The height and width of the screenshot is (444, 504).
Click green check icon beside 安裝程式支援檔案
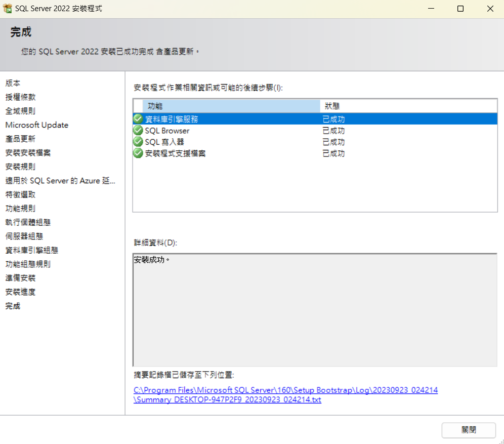point(138,153)
